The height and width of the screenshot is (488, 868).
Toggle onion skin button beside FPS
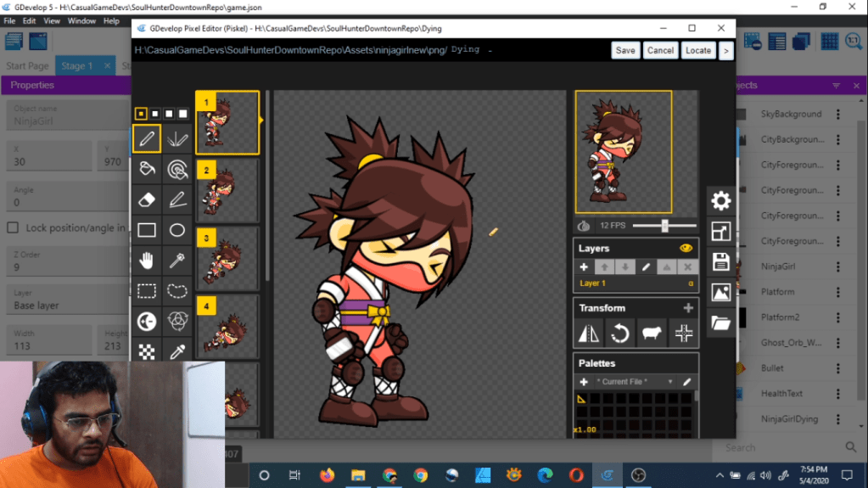pyautogui.click(x=584, y=226)
